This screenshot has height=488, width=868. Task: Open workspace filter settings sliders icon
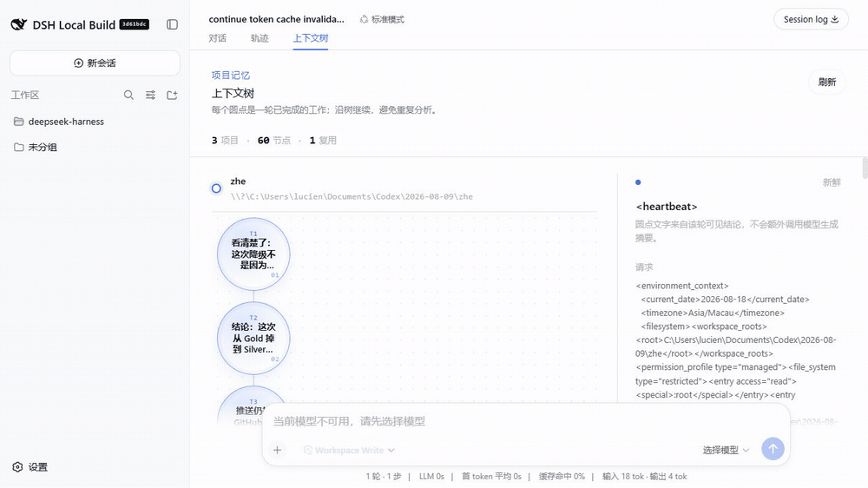[x=150, y=95]
